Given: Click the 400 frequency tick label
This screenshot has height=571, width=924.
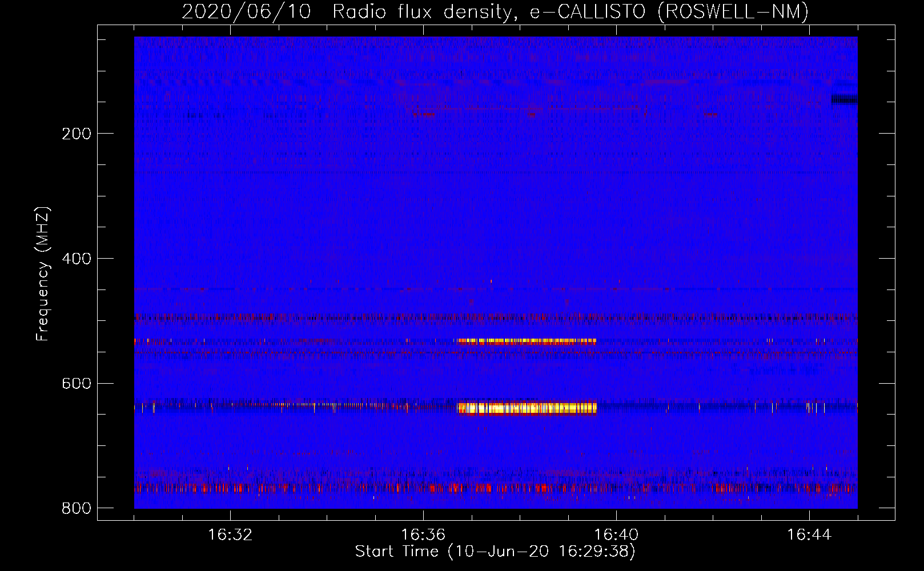Looking at the screenshot, I should click(x=76, y=259).
